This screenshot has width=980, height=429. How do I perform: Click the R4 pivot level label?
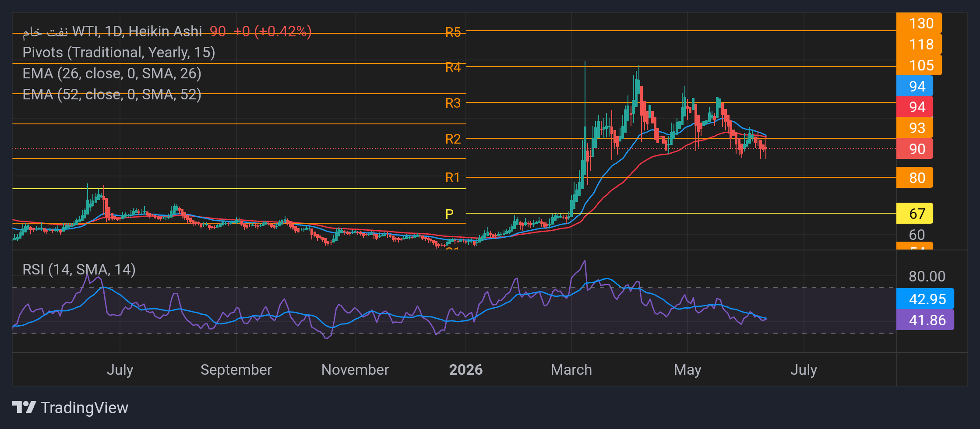point(453,67)
